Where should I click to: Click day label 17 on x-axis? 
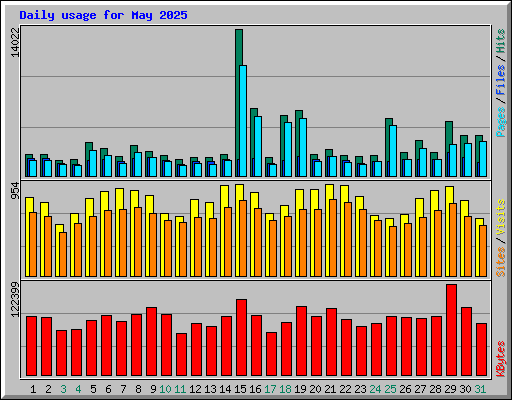pyautogui.click(x=270, y=389)
